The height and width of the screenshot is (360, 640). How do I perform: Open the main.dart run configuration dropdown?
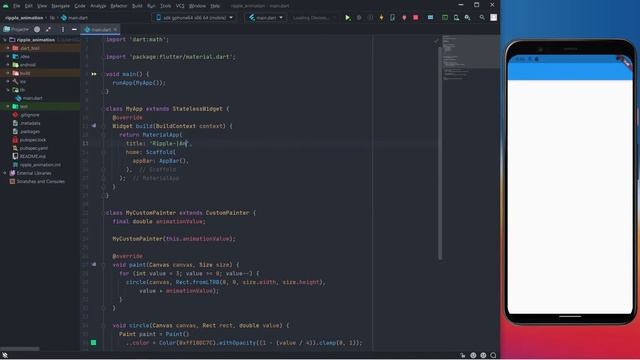(266, 18)
